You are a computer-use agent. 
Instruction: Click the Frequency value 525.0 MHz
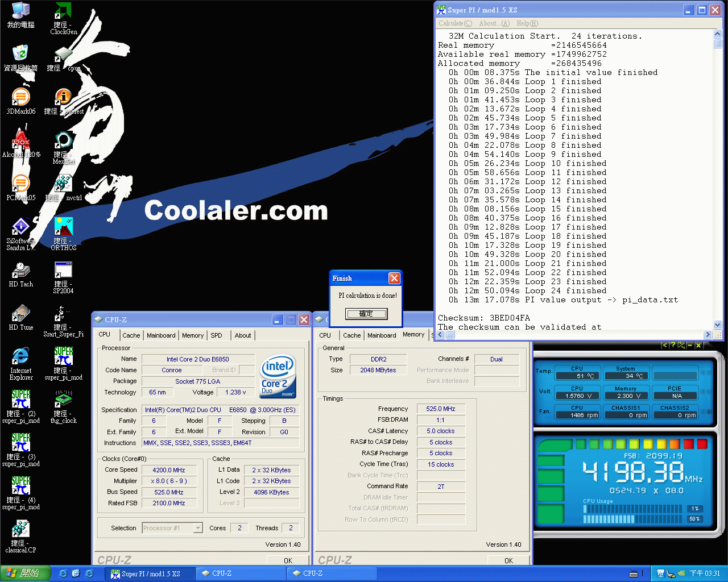click(x=441, y=409)
